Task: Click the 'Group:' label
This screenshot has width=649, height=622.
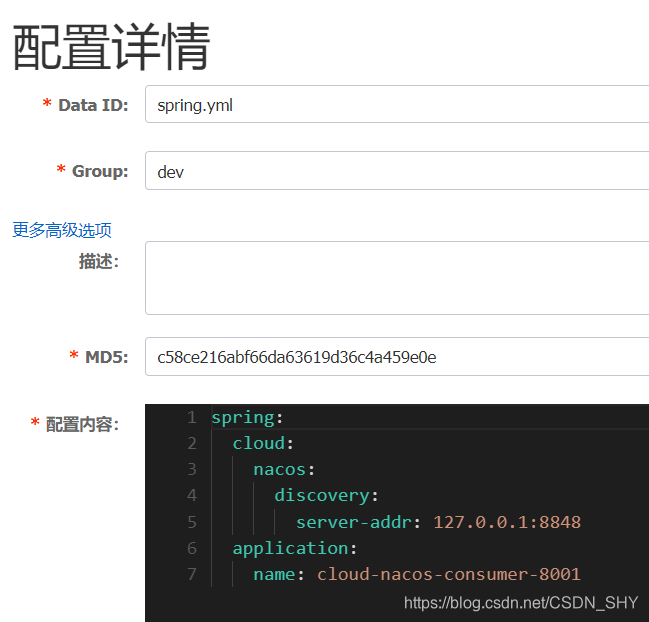Action: 100,171
